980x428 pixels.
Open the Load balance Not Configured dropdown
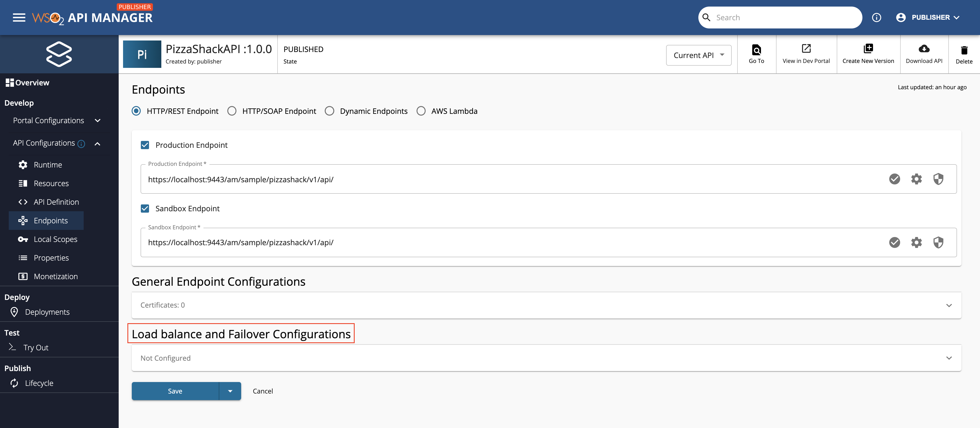949,358
